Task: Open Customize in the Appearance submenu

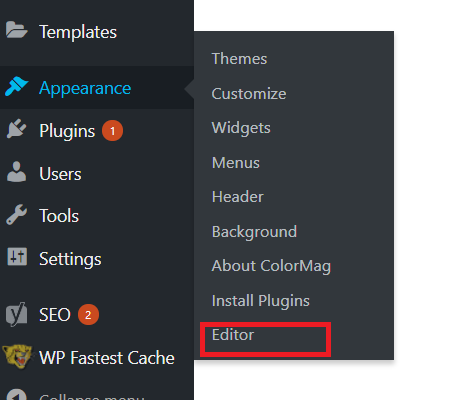Action: [x=249, y=94]
